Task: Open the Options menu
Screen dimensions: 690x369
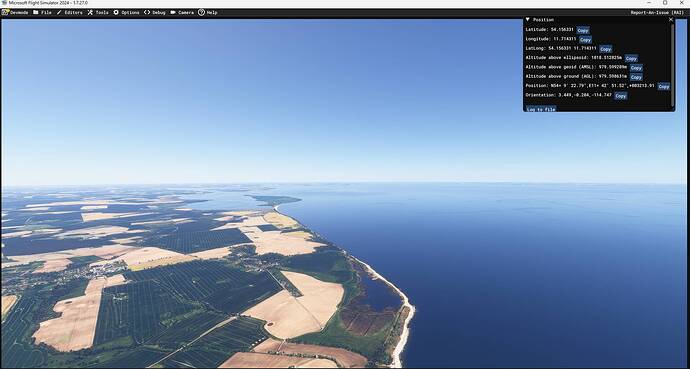Action: pos(126,13)
